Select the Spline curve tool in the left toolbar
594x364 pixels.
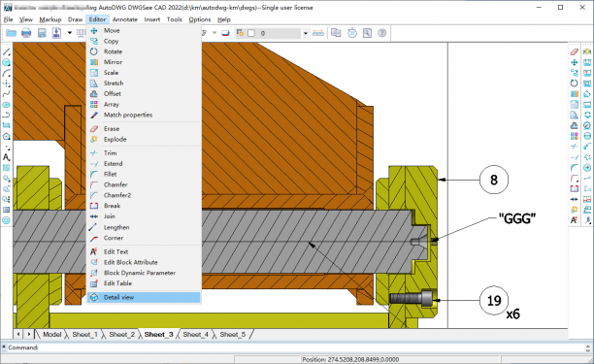7,94
